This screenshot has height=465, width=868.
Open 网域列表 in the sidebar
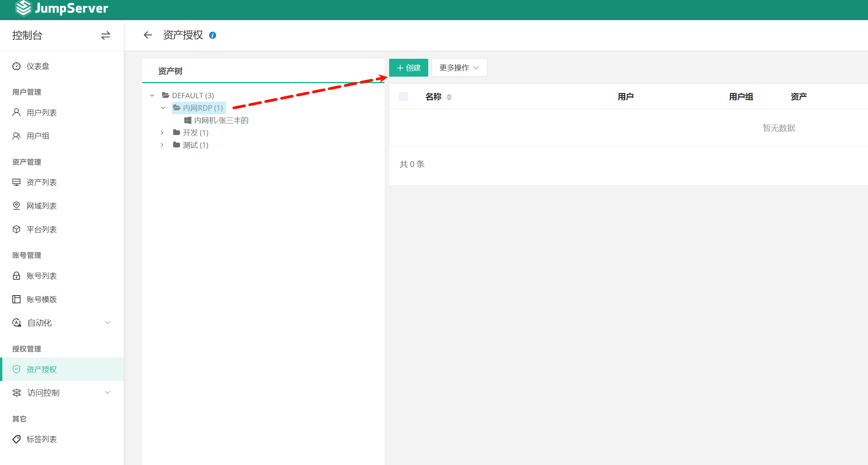click(x=41, y=206)
